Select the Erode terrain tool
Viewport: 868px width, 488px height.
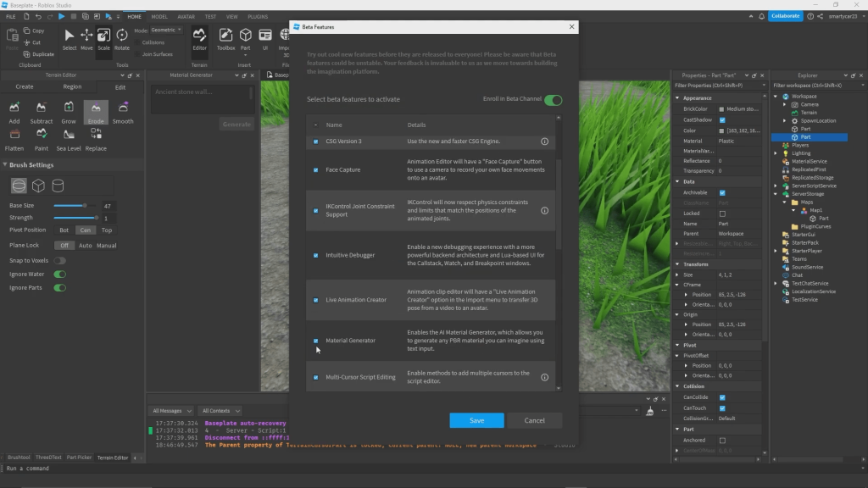tap(96, 113)
